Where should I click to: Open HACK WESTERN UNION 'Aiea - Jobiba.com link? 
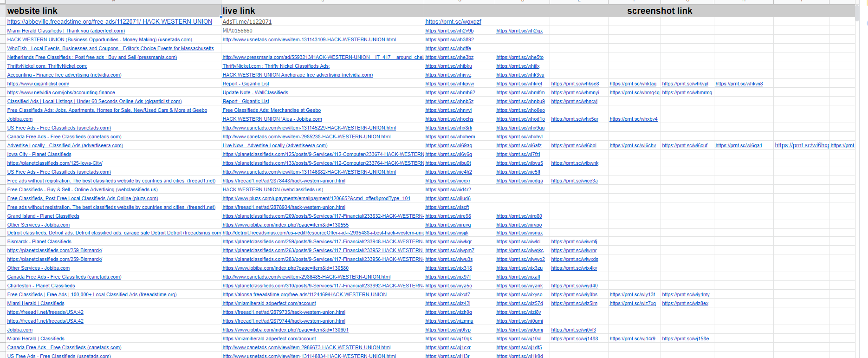272,119
